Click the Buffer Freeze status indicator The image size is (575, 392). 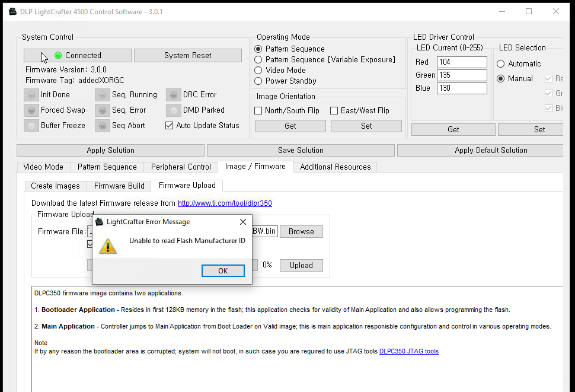tap(31, 125)
